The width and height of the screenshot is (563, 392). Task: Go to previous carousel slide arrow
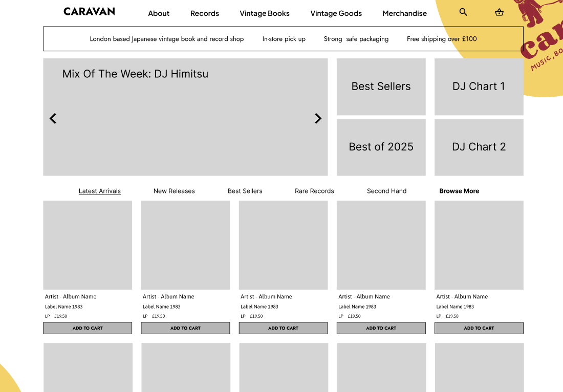pos(53,118)
